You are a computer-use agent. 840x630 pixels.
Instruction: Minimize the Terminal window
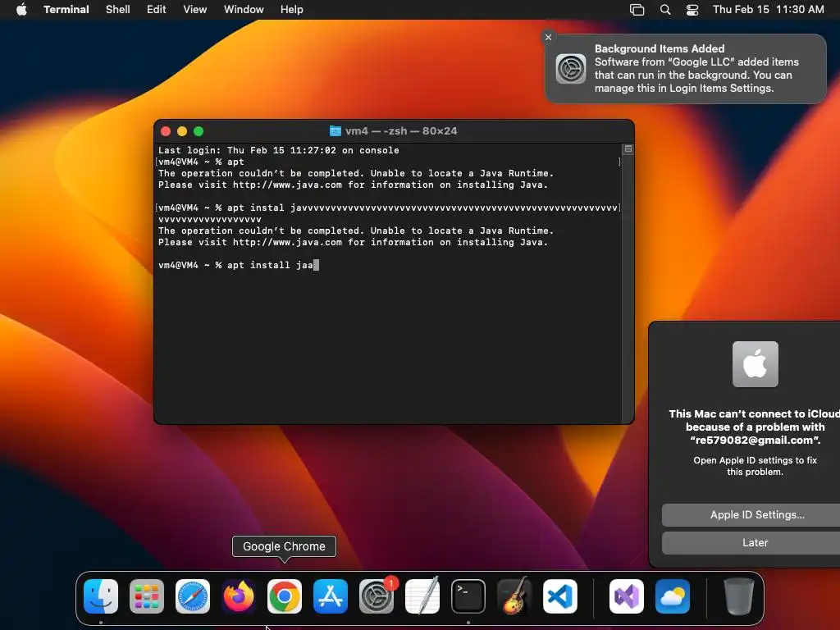click(x=182, y=131)
